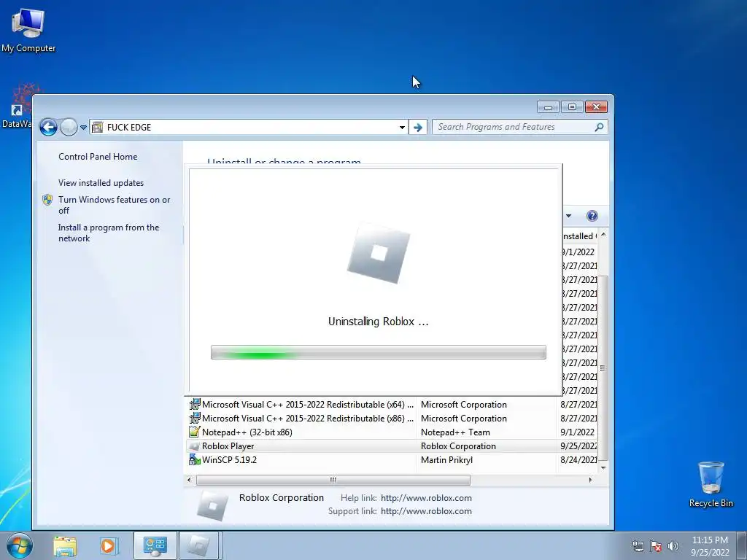
Task: Click the volume speaker tray icon
Action: tap(673, 546)
